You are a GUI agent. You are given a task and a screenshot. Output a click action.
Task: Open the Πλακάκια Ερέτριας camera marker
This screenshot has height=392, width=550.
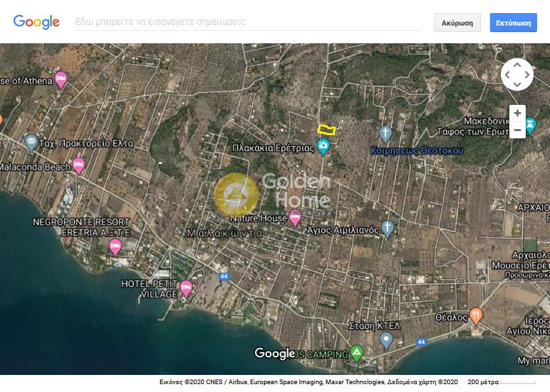click(323, 147)
